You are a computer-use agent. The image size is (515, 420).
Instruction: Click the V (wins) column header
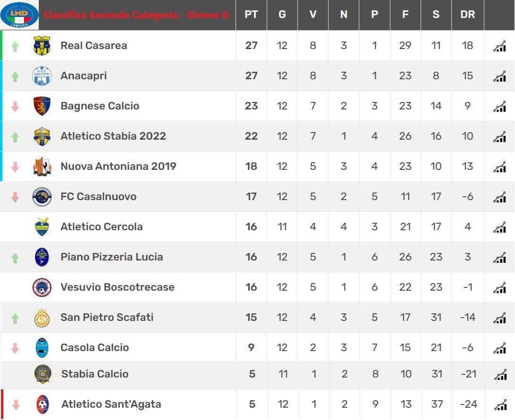[x=312, y=15]
